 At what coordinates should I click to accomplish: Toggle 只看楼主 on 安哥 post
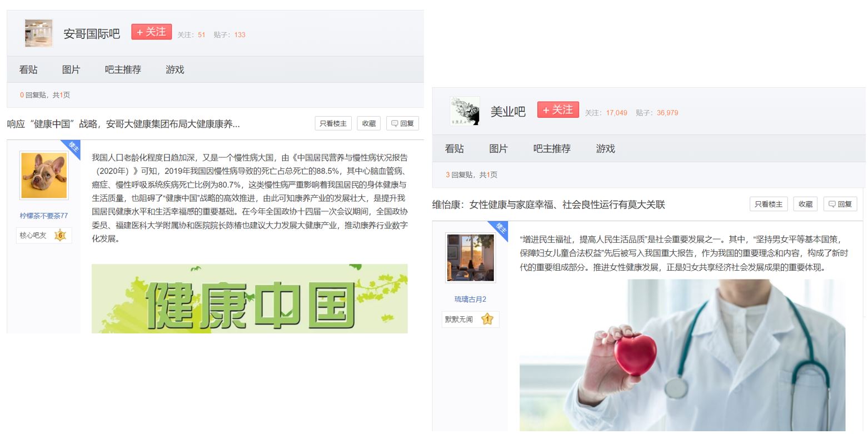[x=333, y=123]
